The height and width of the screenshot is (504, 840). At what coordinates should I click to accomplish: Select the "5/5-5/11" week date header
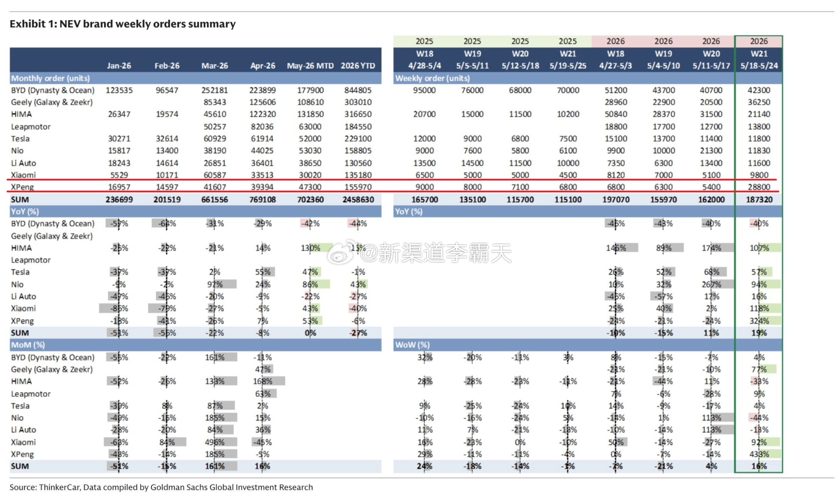pyautogui.click(x=473, y=66)
